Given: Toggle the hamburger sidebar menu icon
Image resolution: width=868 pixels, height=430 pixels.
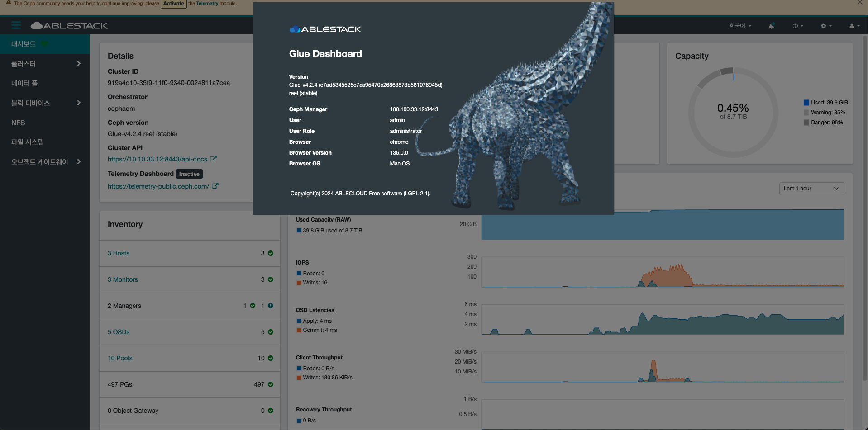Looking at the screenshot, I should 16,25.
